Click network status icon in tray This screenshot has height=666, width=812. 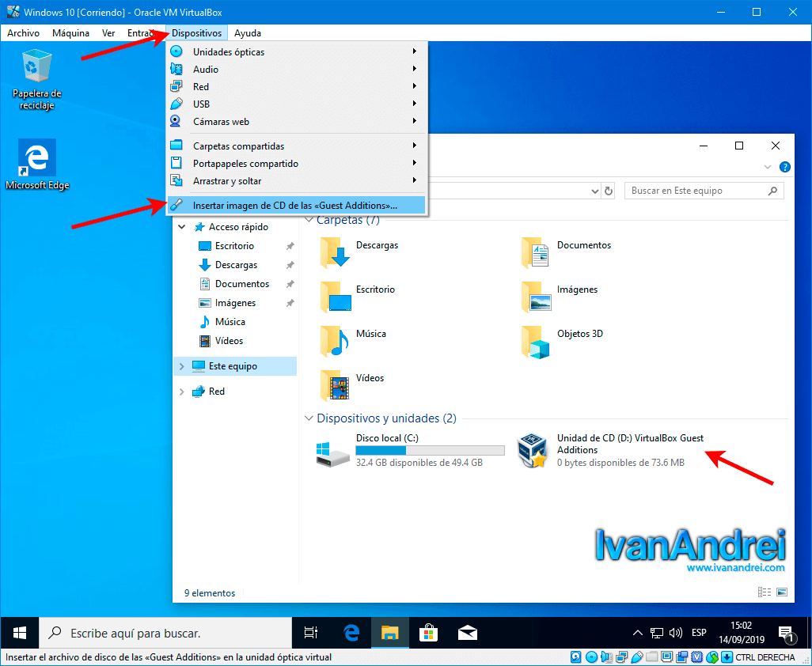[657, 632]
